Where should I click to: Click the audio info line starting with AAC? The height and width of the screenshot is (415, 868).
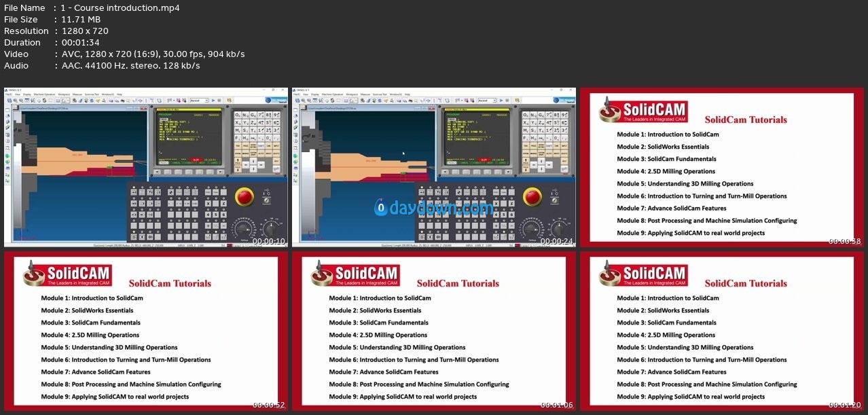(x=130, y=65)
